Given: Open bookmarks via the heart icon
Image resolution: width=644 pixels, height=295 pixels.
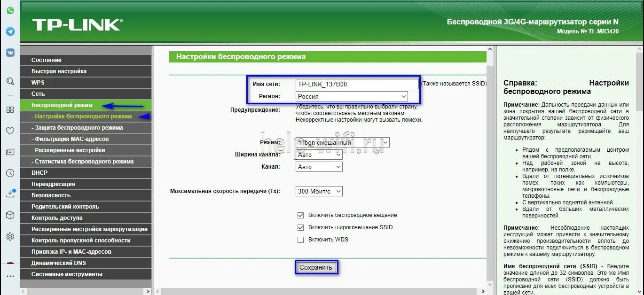Looking at the screenshot, I should click(10, 131).
